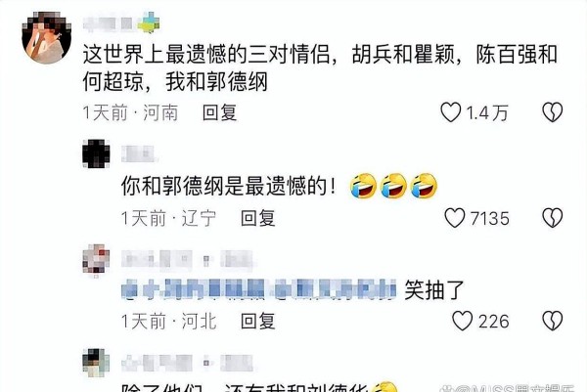The height and width of the screenshot is (392, 587).
Task: Open the avatar of the 笑抽了 replier
Action: click(x=96, y=259)
